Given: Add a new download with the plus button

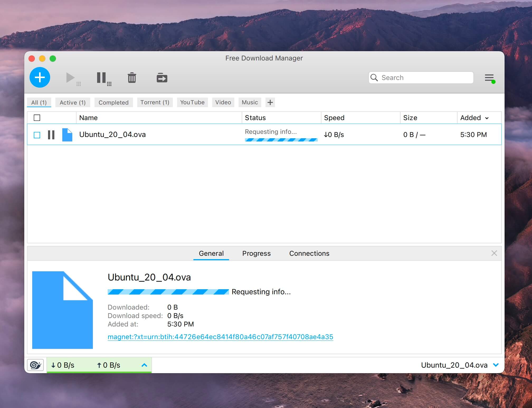Looking at the screenshot, I should pyautogui.click(x=40, y=77).
